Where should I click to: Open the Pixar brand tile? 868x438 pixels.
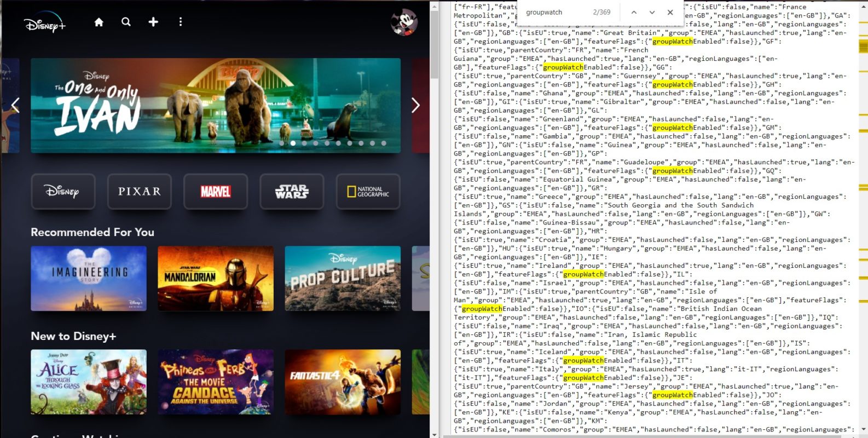click(140, 192)
